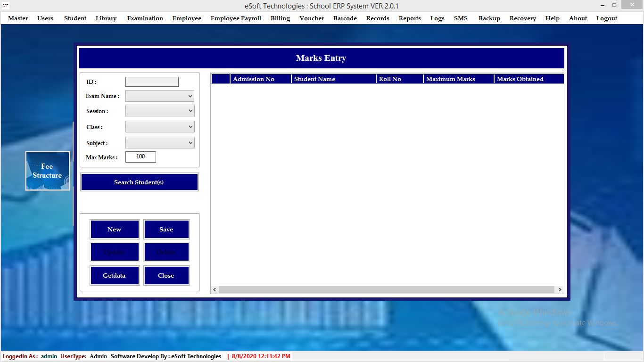The height and width of the screenshot is (362, 644).
Task: Click the Marks Entry title banner
Action: coord(322,58)
